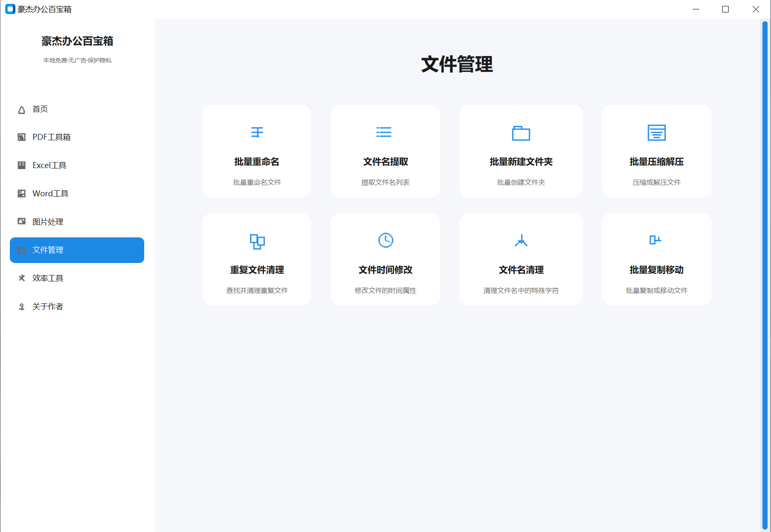Click the Word工具 sidebar icon
Screen dimensions: 771x532
21,193
